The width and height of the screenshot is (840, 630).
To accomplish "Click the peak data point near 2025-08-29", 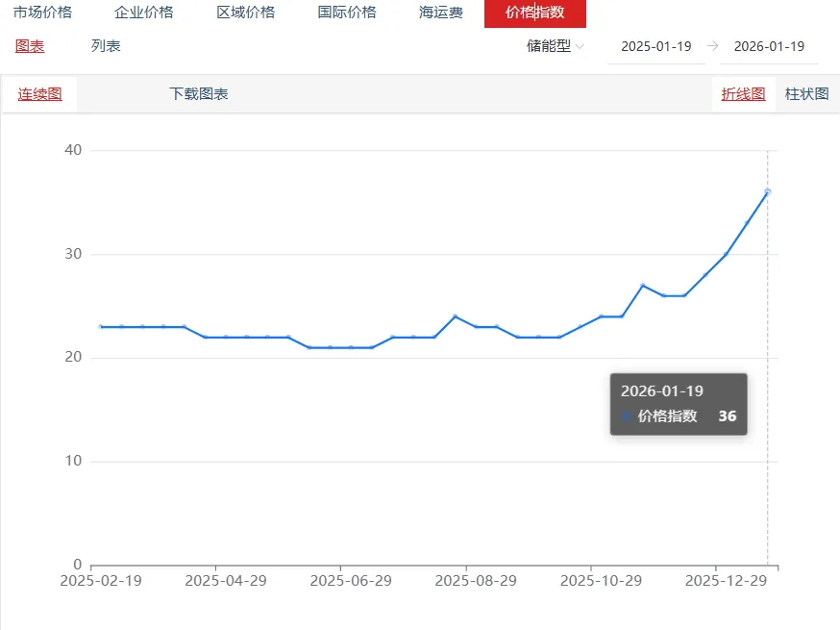I will click(x=455, y=316).
